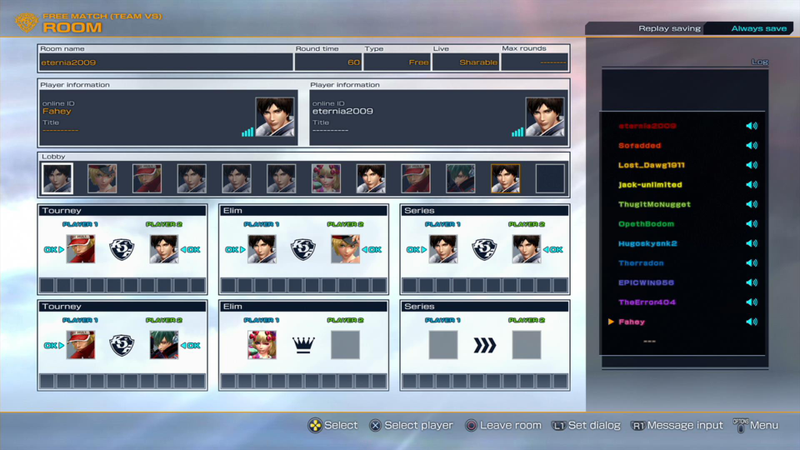Select the green-haired character lobby avatar
The height and width of the screenshot is (450, 800).
pyautogui.click(x=460, y=179)
